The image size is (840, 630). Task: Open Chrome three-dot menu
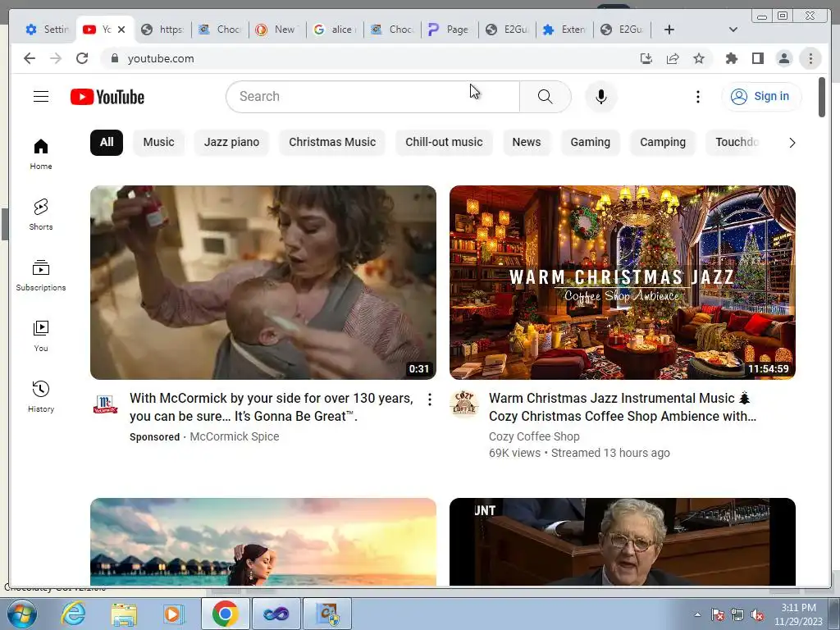click(810, 58)
